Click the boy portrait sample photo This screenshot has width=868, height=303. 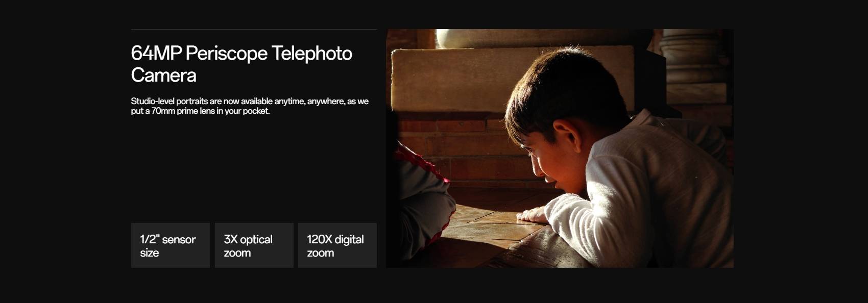pyautogui.click(x=560, y=148)
